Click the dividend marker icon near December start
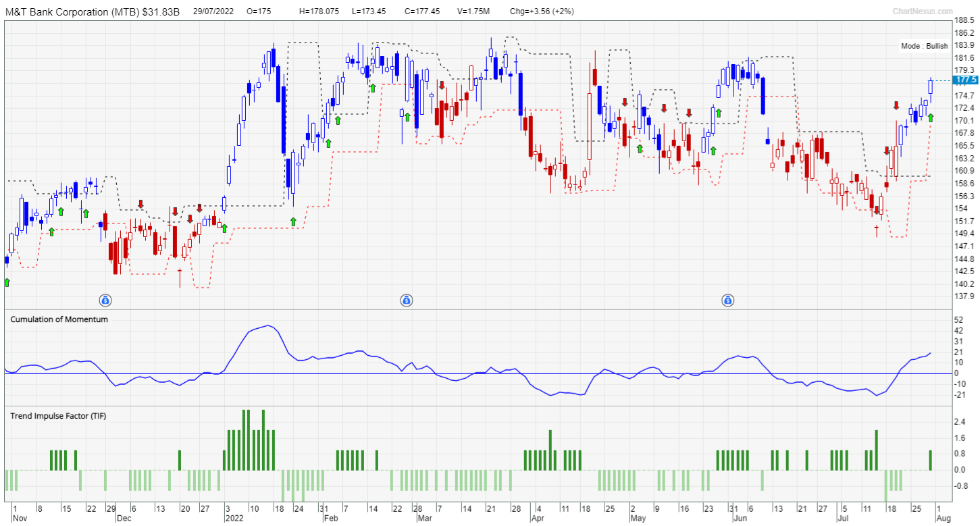This screenshot has height=526, width=980. pos(105,299)
